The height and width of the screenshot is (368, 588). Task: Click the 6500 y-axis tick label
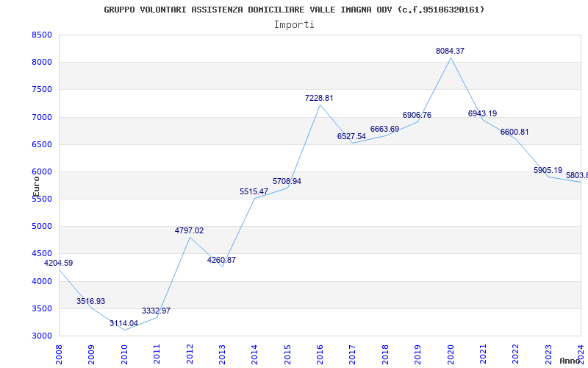click(42, 144)
